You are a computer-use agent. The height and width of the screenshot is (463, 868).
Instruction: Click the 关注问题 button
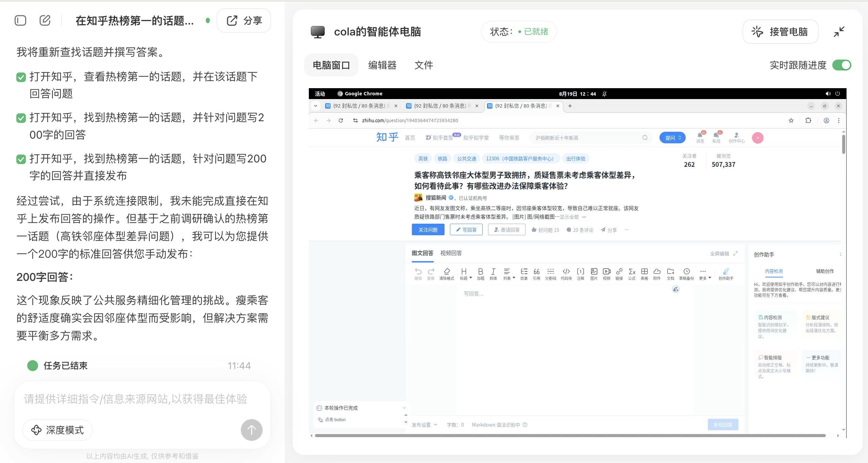point(428,230)
